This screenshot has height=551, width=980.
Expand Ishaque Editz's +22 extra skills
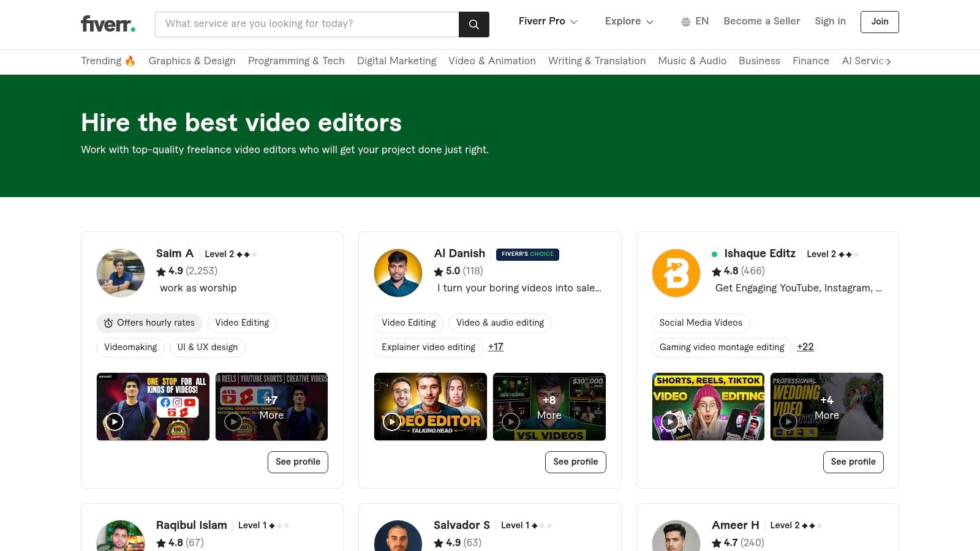805,347
